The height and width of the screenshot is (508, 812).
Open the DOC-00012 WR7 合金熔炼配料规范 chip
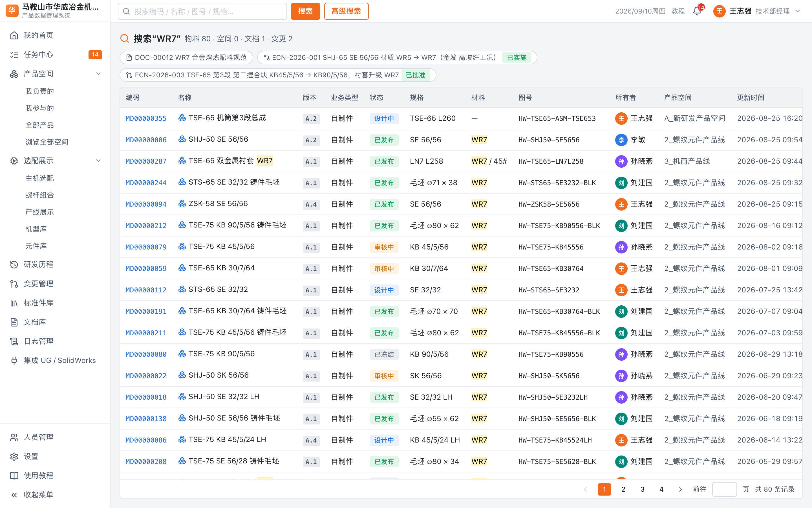(x=186, y=58)
